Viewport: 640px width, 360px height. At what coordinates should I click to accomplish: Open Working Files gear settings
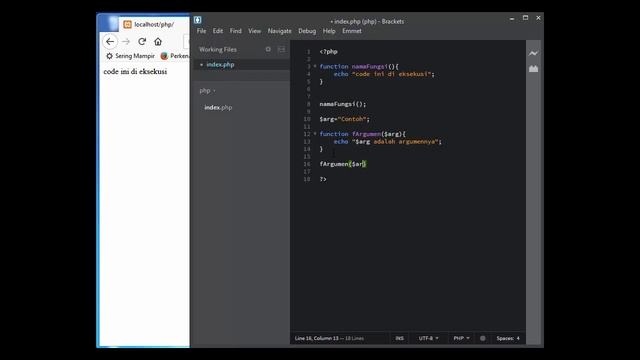pos(268,49)
